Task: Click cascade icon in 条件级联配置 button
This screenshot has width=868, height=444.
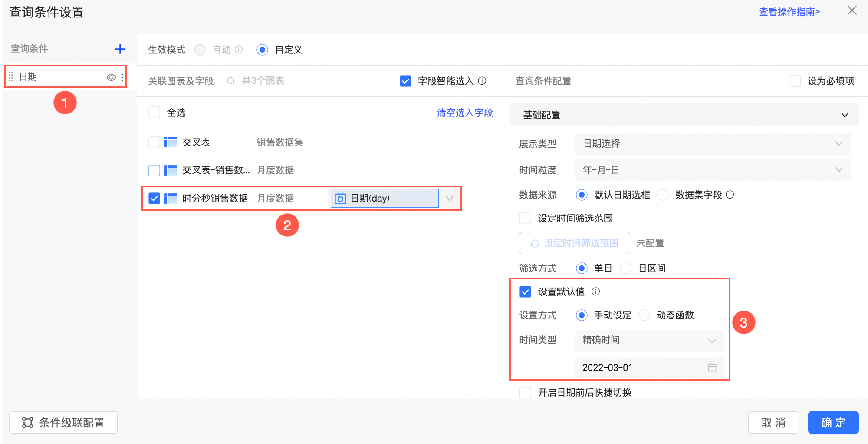Action: 28,423
